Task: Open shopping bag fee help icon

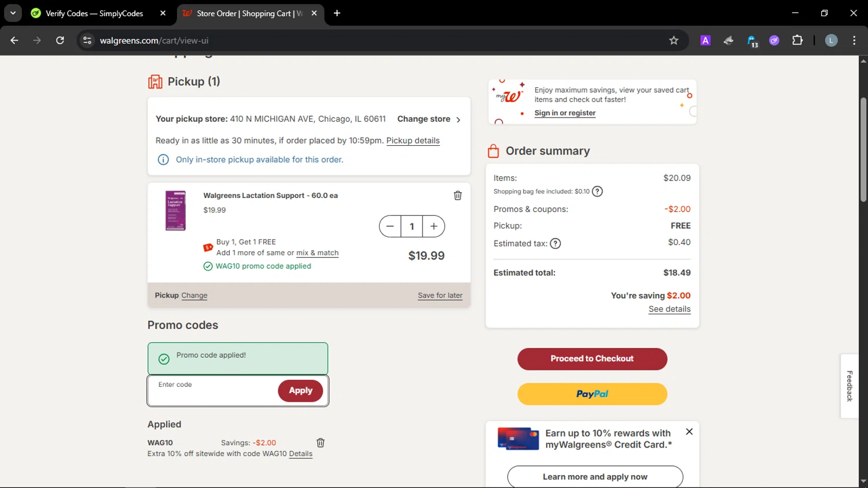Action: 597,192
